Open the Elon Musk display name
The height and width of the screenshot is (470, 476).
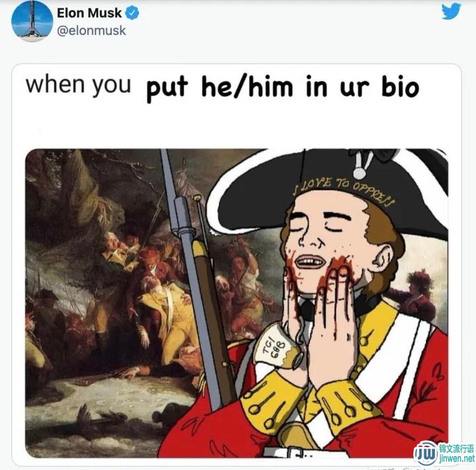[89, 13]
